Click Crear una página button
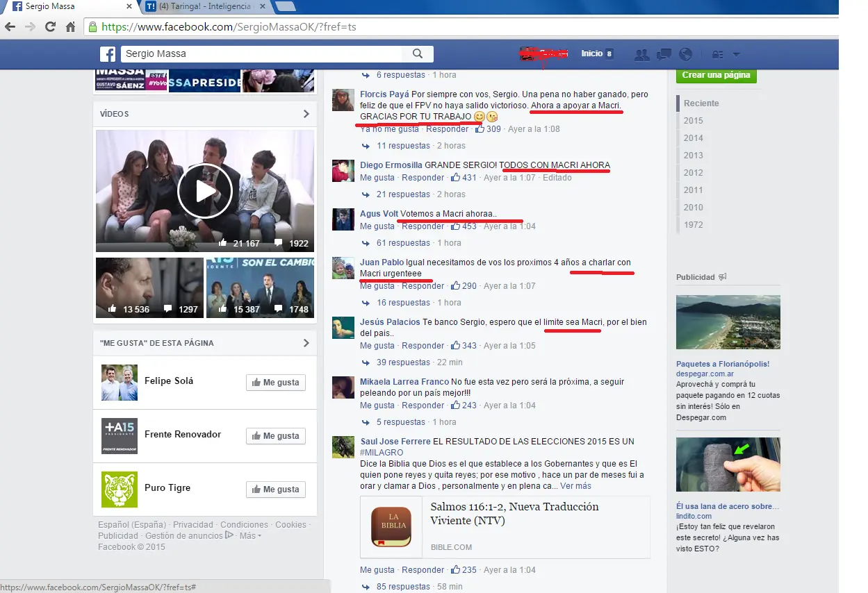Image resolution: width=868 pixels, height=593 pixels. (x=716, y=75)
